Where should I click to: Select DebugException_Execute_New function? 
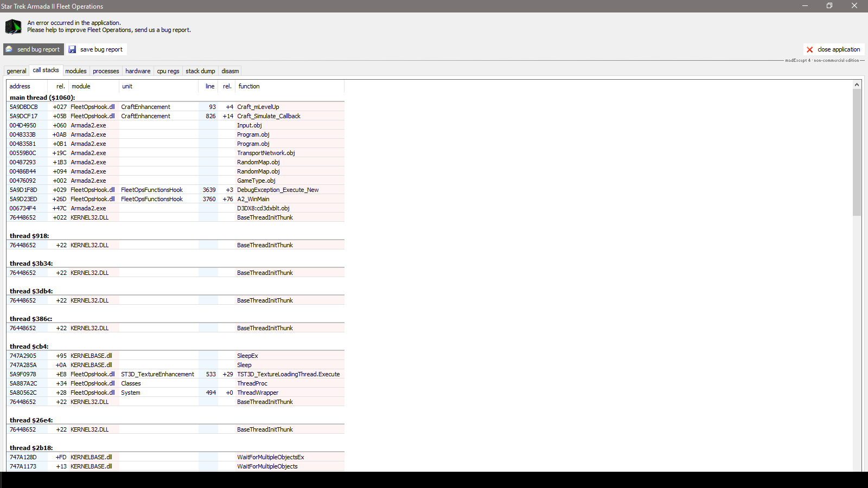278,190
